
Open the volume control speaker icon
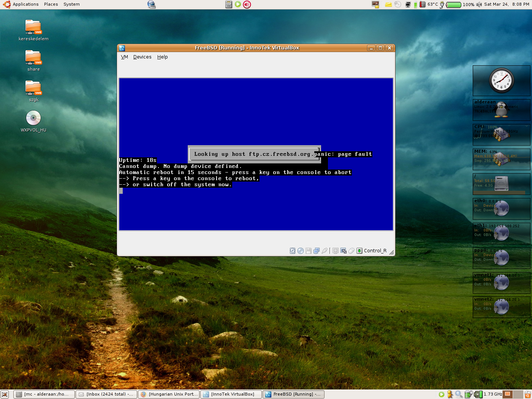point(479,5)
